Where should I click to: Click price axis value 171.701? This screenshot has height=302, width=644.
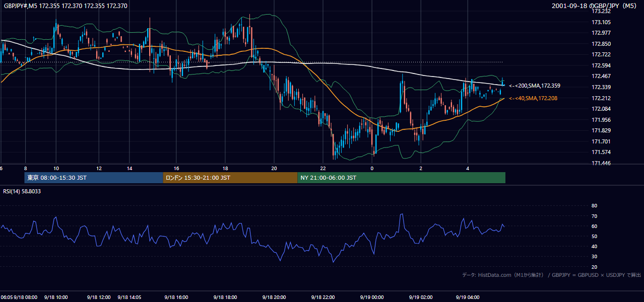(x=601, y=141)
